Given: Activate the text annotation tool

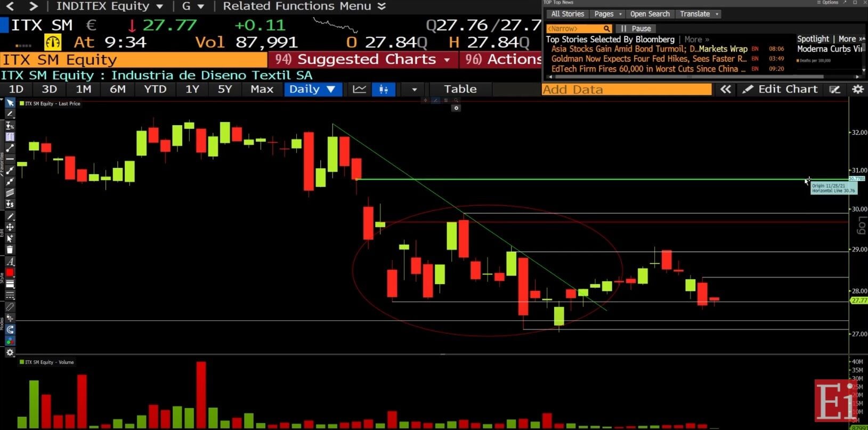Looking at the screenshot, I should point(10,137).
